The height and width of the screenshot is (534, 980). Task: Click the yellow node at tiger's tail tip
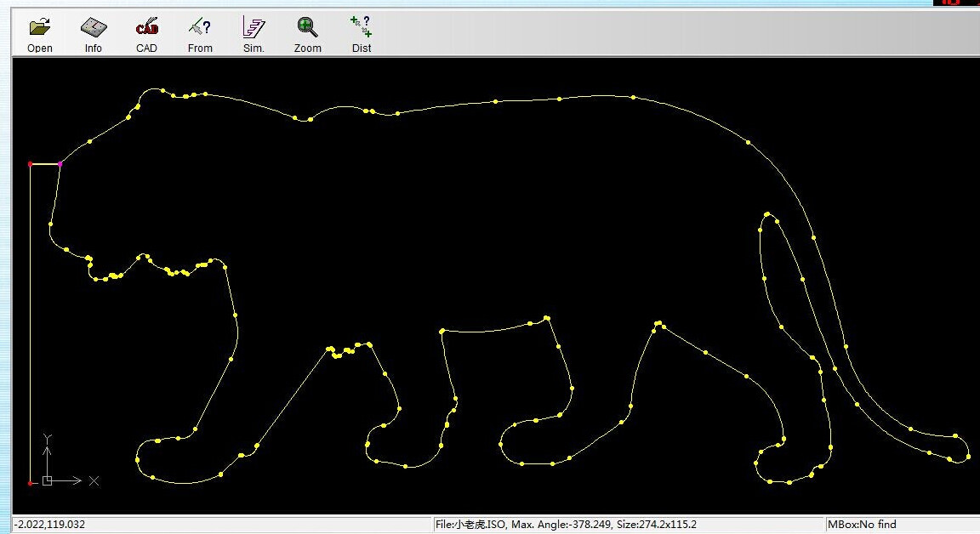click(968, 457)
